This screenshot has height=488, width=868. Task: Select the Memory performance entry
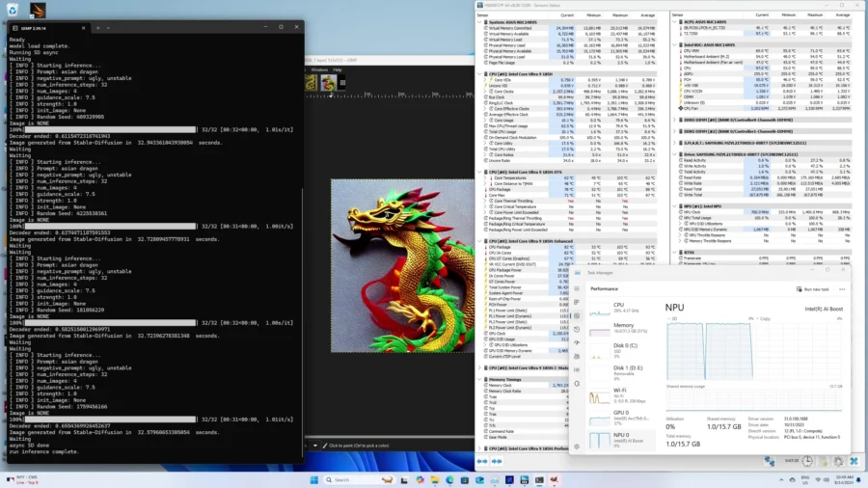coord(621,328)
